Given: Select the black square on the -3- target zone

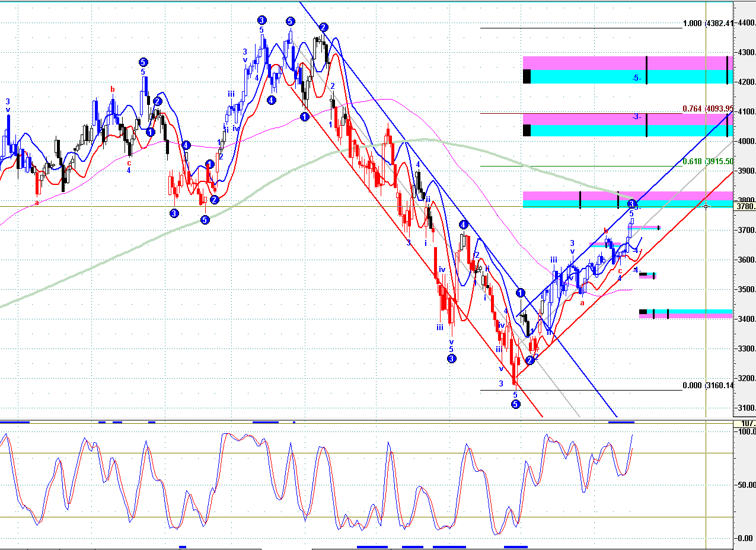Looking at the screenshot, I should pos(527,130).
